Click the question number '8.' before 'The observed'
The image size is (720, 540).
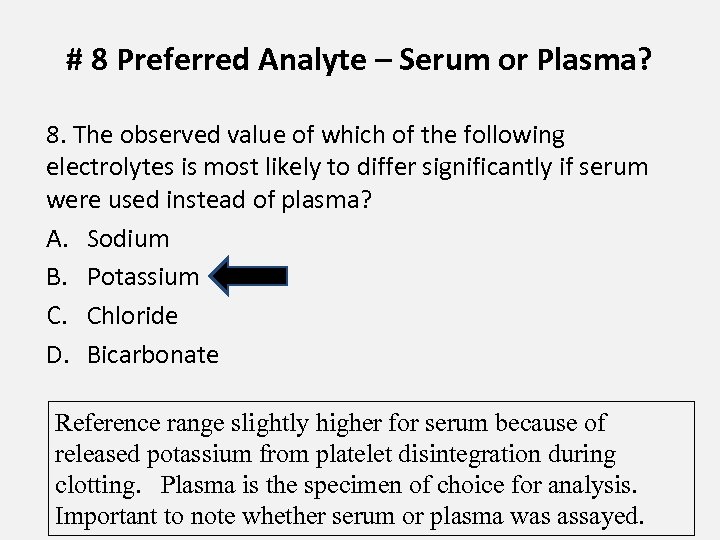(55, 135)
